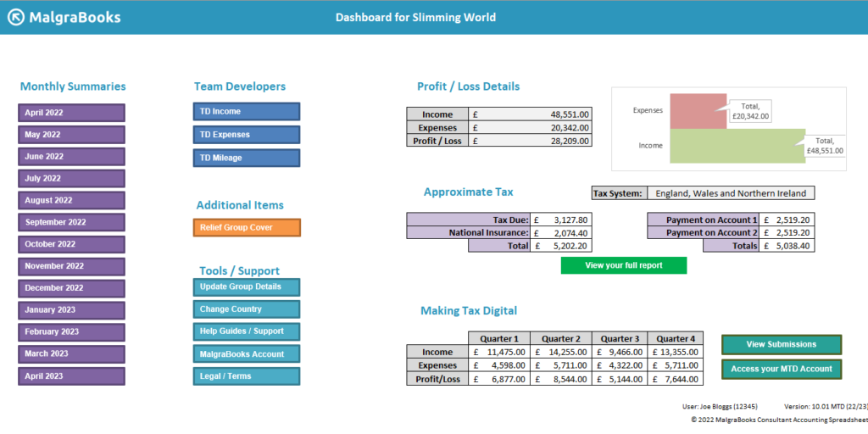The image size is (868, 434).
Task: Select Quarter 1 profit 6,877.00 cell
Action: 499,379
